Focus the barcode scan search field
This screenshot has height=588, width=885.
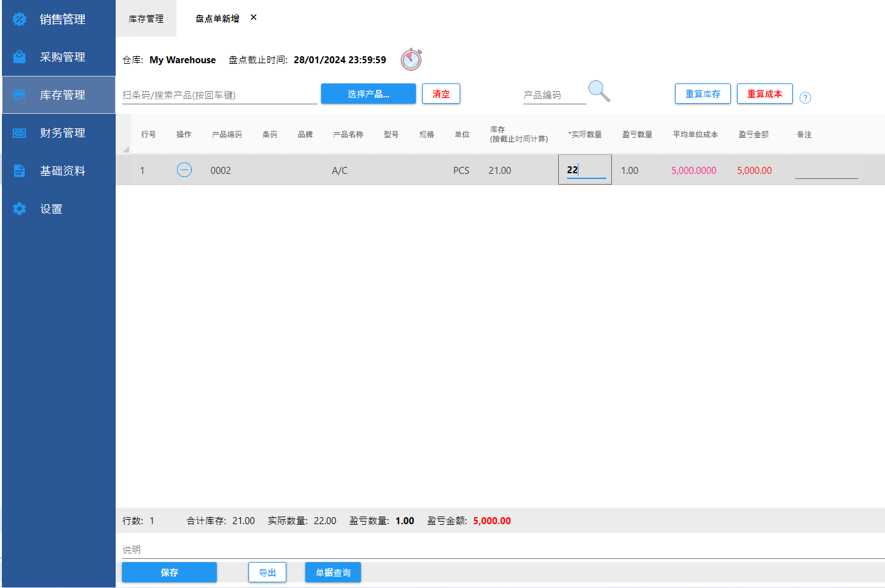[x=219, y=95]
